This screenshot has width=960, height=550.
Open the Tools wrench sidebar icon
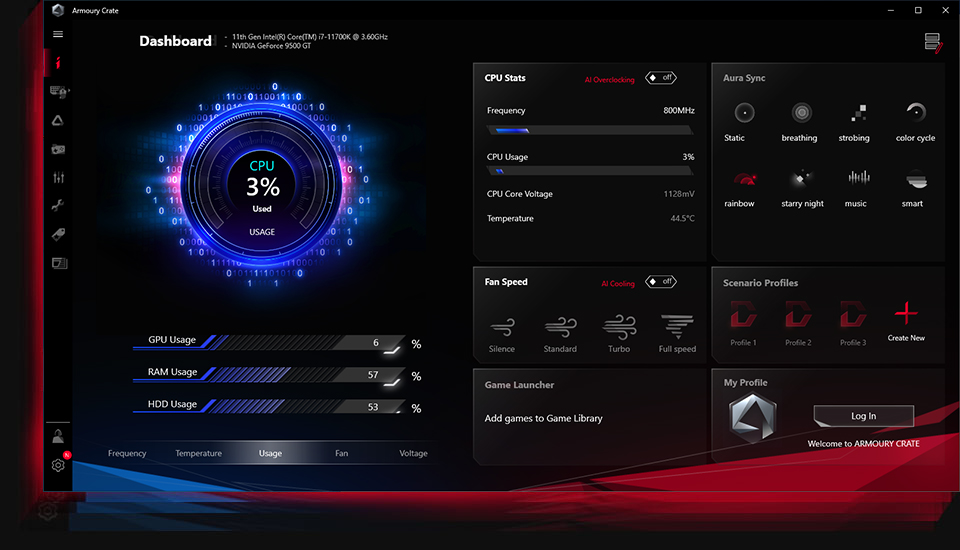tap(58, 206)
